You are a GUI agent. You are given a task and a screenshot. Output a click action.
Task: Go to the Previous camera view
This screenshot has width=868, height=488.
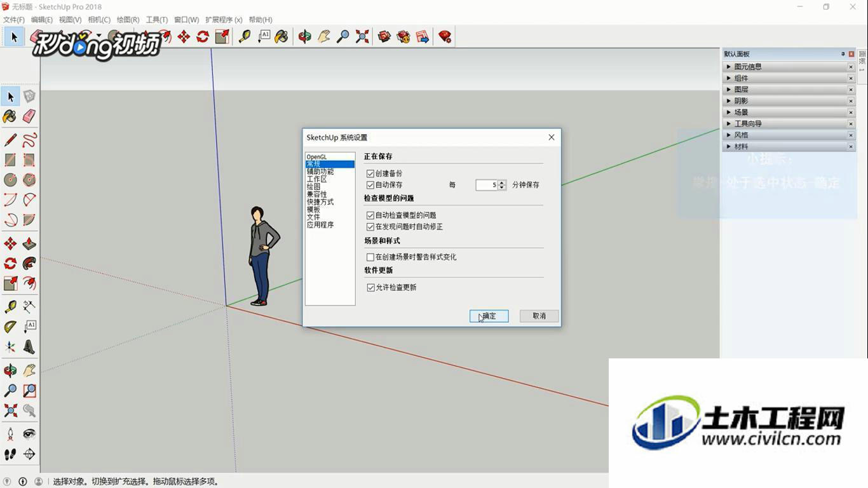point(29,410)
